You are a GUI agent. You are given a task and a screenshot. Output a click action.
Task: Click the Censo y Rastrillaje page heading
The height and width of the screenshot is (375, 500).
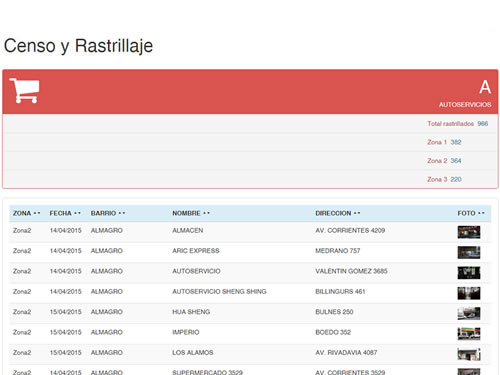click(78, 46)
